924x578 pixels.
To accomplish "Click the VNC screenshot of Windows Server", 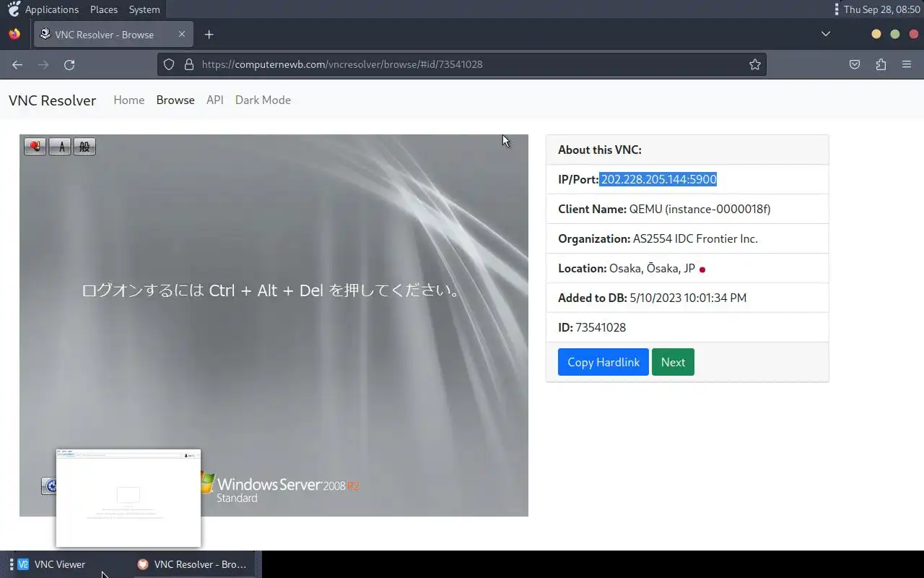I will (274, 325).
